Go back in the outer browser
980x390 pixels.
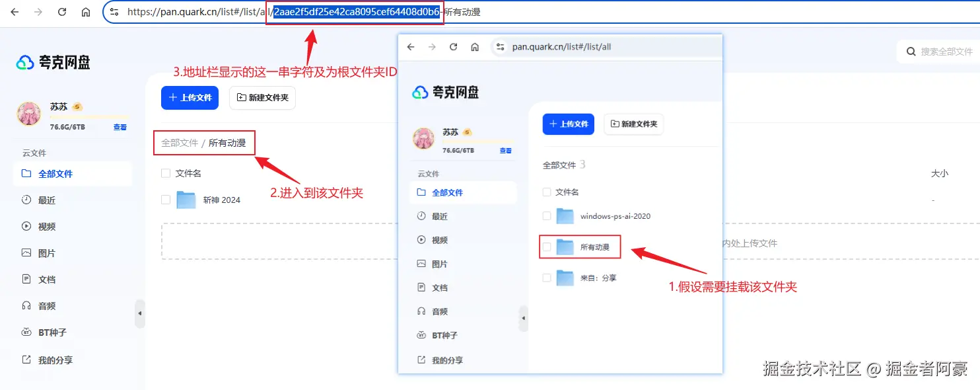coord(15,12)
